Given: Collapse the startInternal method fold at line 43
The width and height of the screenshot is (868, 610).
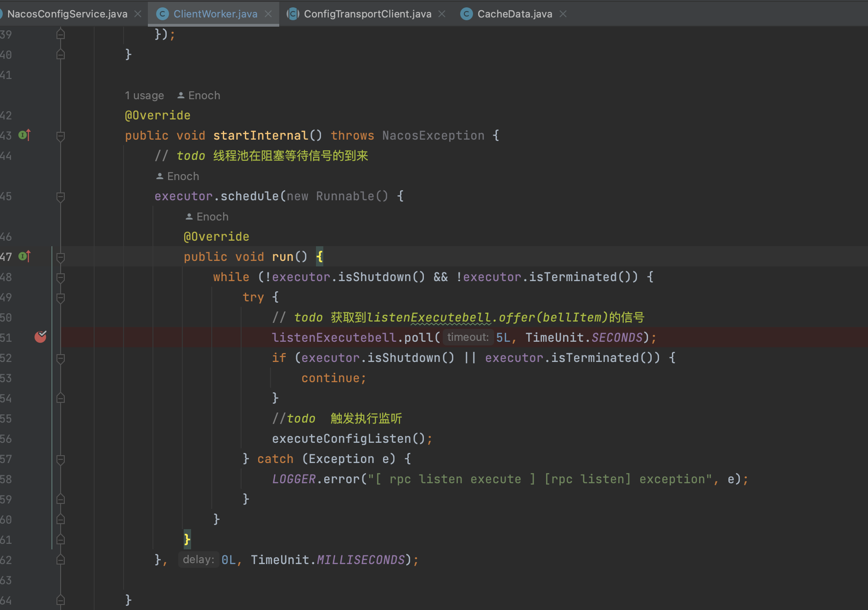Looking at the screenshot, I should click(x=60, y=136).
